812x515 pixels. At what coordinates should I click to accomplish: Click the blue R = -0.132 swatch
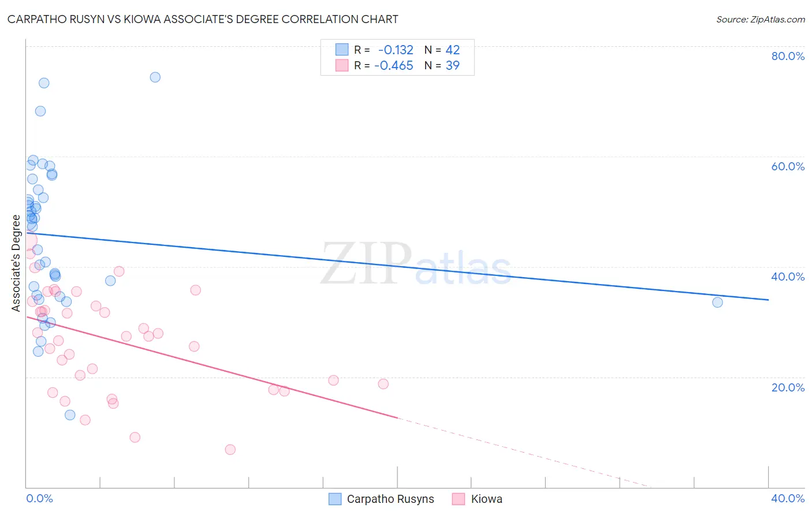(342, 50)
